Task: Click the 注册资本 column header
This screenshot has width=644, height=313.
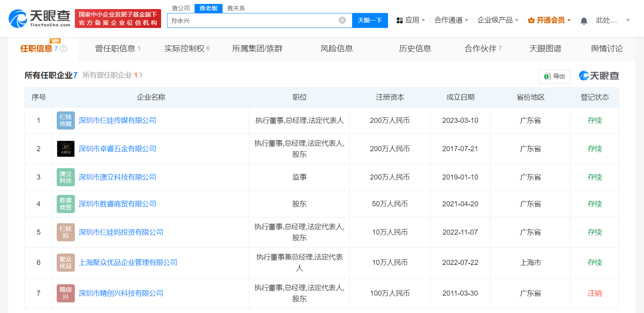Action: pos(390,97)
